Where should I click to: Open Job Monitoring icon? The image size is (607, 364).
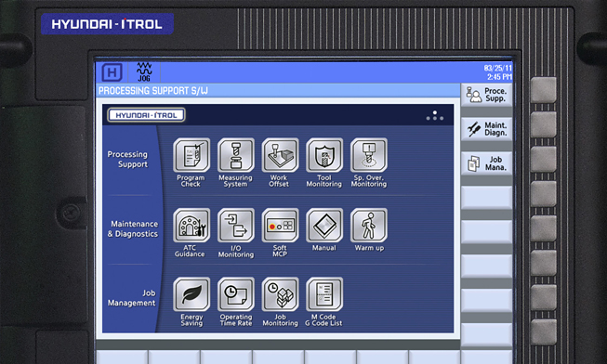[281, 294]
